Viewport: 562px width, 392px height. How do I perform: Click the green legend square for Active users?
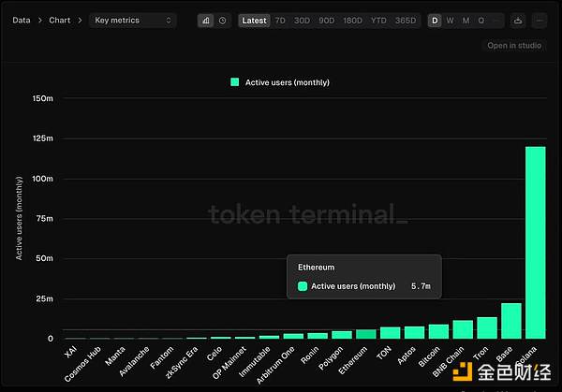pos(235,82)
